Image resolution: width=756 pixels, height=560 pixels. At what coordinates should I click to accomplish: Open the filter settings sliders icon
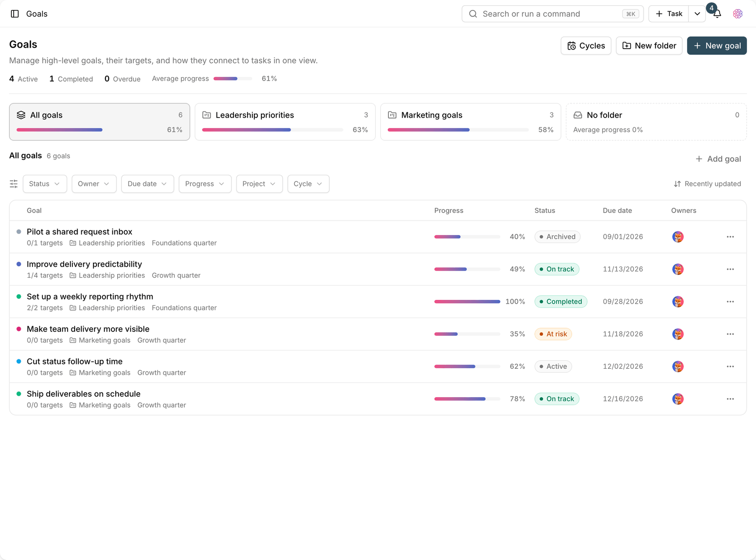pyautogui.click(x=14, y=184)
